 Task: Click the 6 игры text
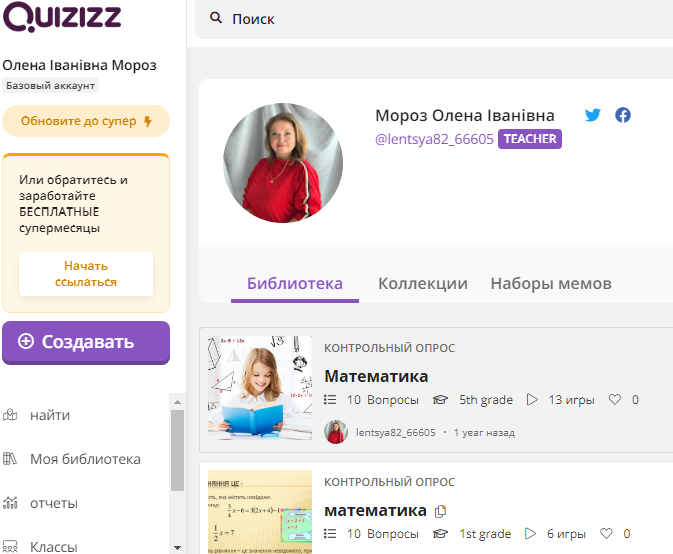point(566,533)
